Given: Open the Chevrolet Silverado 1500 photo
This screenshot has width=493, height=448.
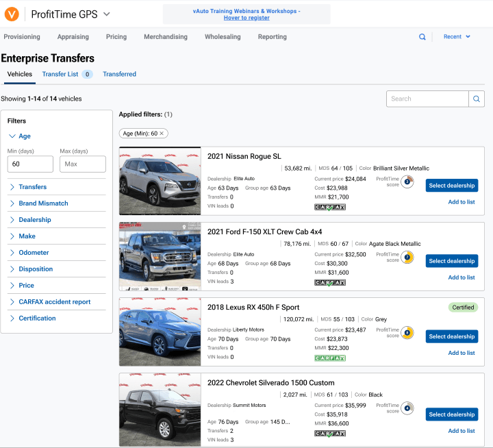Looking at the screenshot, I should click(x=160, y=410).
